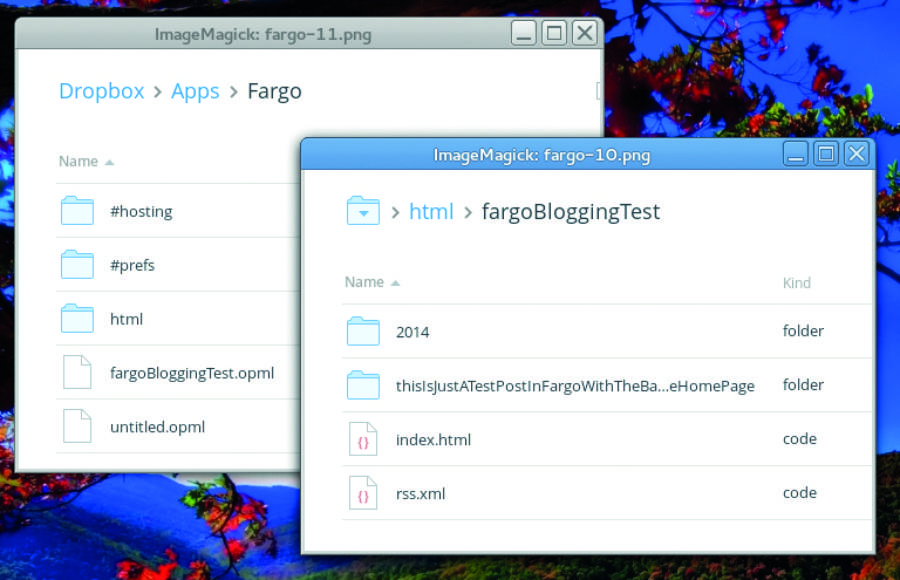The height and width of the screenshot is (580, 900).
Task: Click the #hosting folder icon
Action: [x=77, y=211]
